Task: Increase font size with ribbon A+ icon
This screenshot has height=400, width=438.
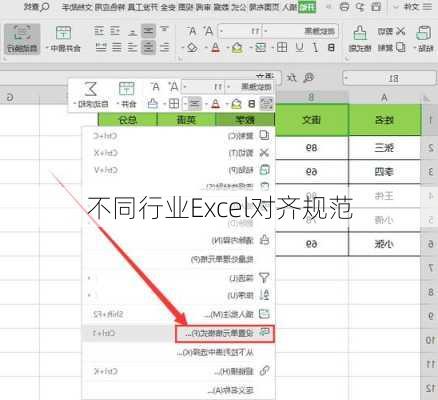Action: [209, 31]
